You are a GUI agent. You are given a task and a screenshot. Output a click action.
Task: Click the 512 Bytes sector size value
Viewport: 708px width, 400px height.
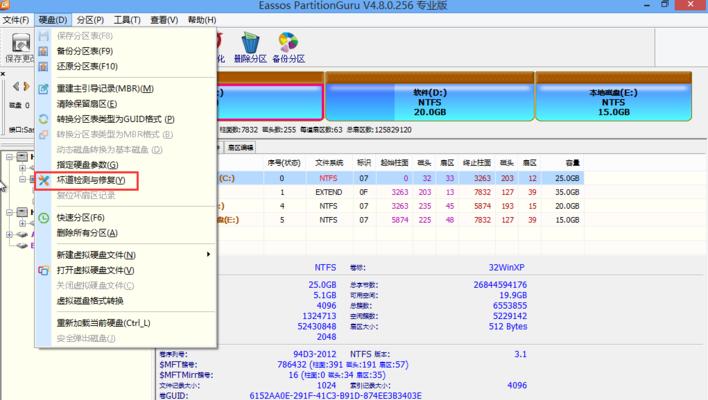click(x=508, y=326)
